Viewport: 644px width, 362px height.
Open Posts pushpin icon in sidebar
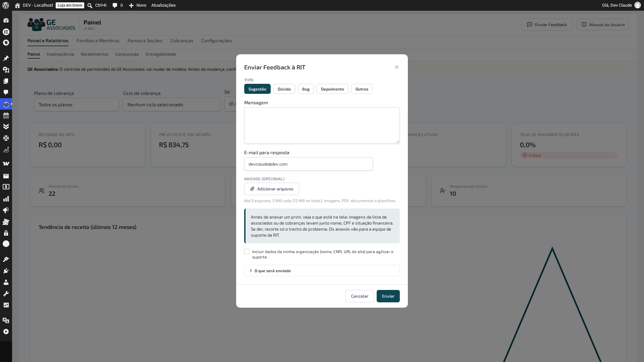tap(6, 58)
